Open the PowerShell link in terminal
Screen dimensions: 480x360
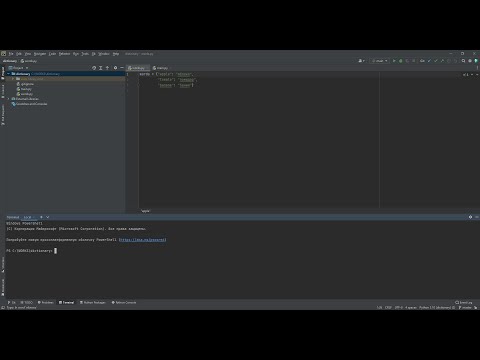(x=143, y=240)
